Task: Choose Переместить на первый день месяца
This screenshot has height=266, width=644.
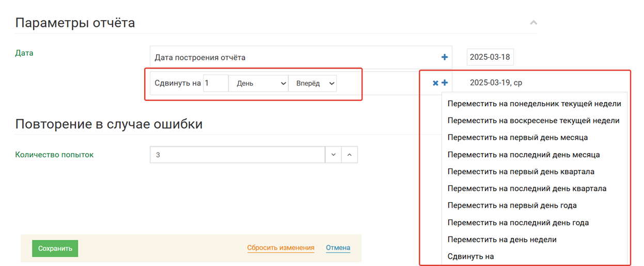Action: [517, 138]
